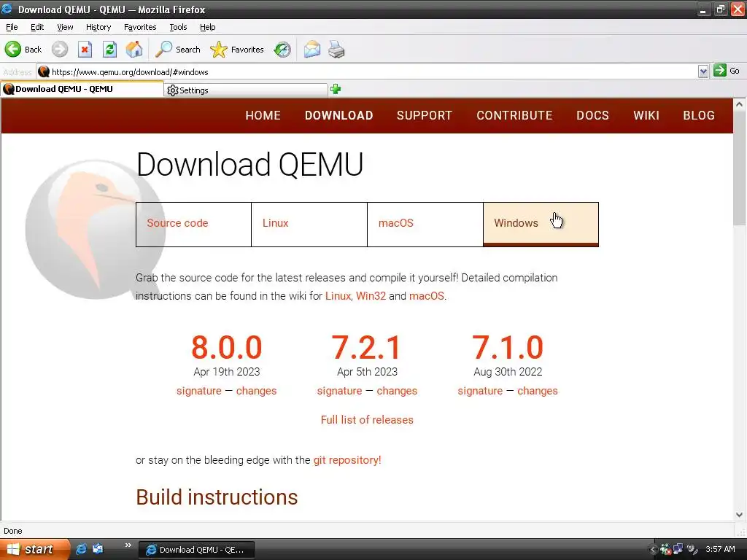747x560 pixels.
Task: Click the Download QEMU taskbar button
Action: tap(196, 550)
